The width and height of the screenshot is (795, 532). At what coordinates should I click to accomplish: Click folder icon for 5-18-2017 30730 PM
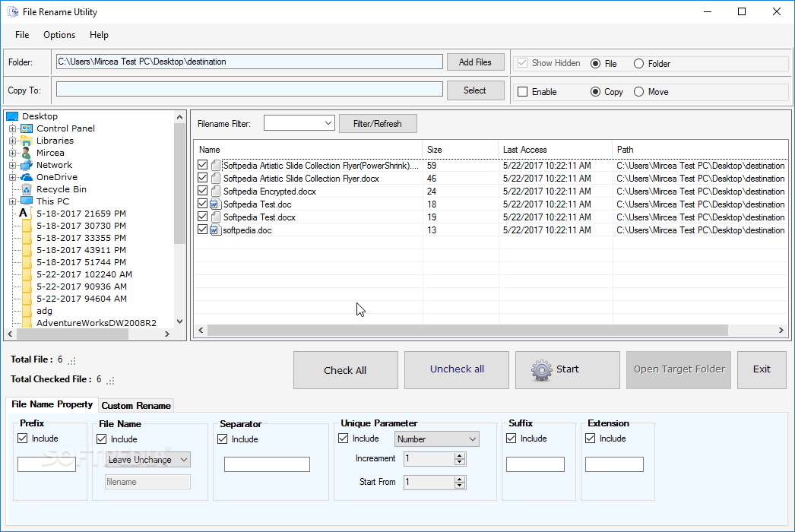27,226
